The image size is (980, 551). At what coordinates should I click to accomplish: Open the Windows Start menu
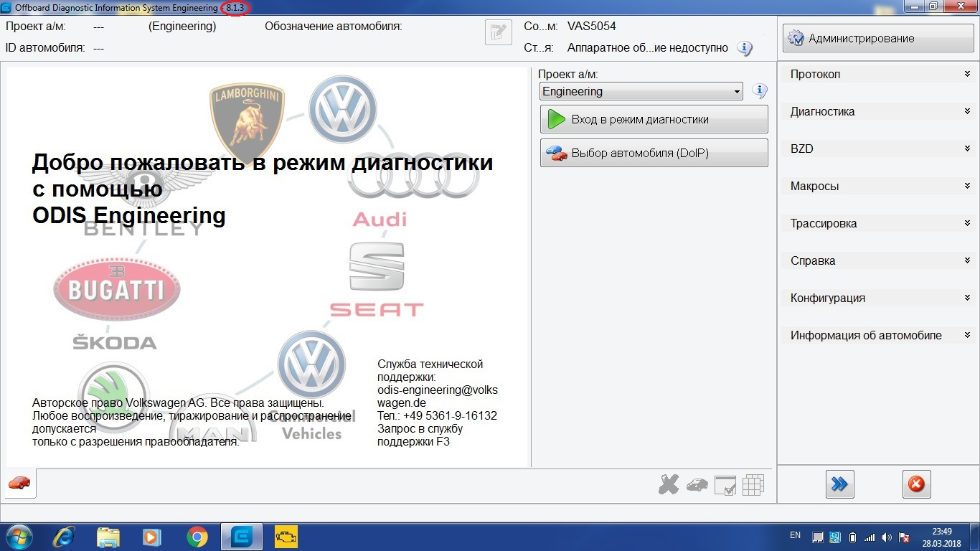pos(19,536)
